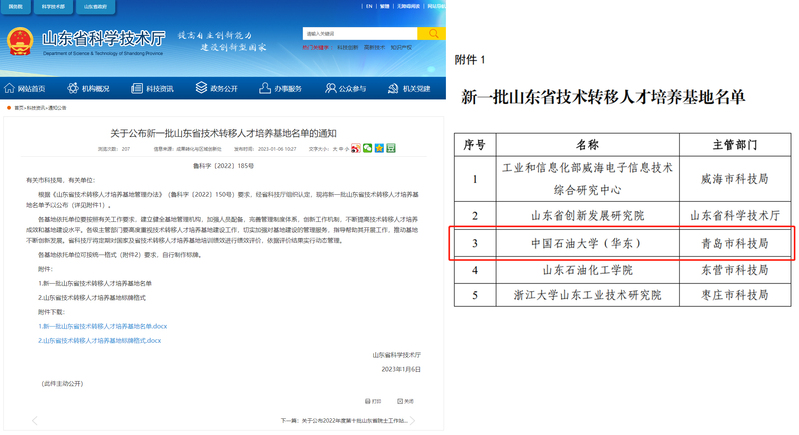Share article via WeChat icon

click(368, 149)
